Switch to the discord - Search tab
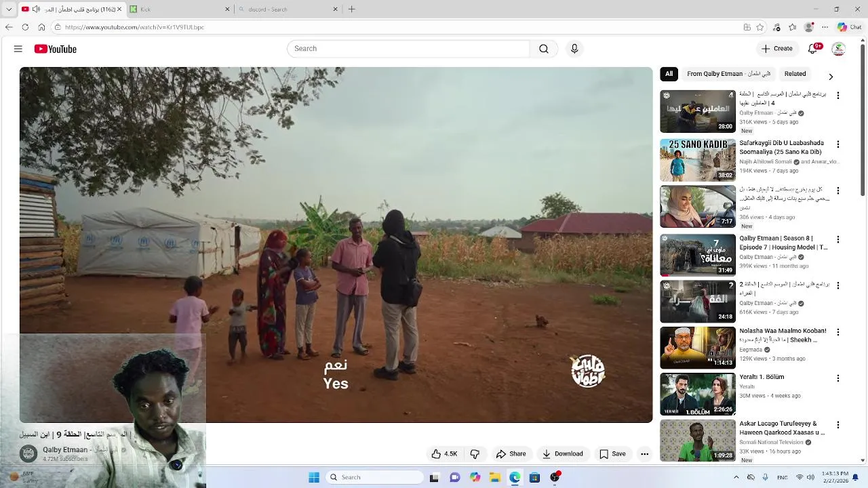The height and width of the screenshot is (488, 868). pos(287,9)
